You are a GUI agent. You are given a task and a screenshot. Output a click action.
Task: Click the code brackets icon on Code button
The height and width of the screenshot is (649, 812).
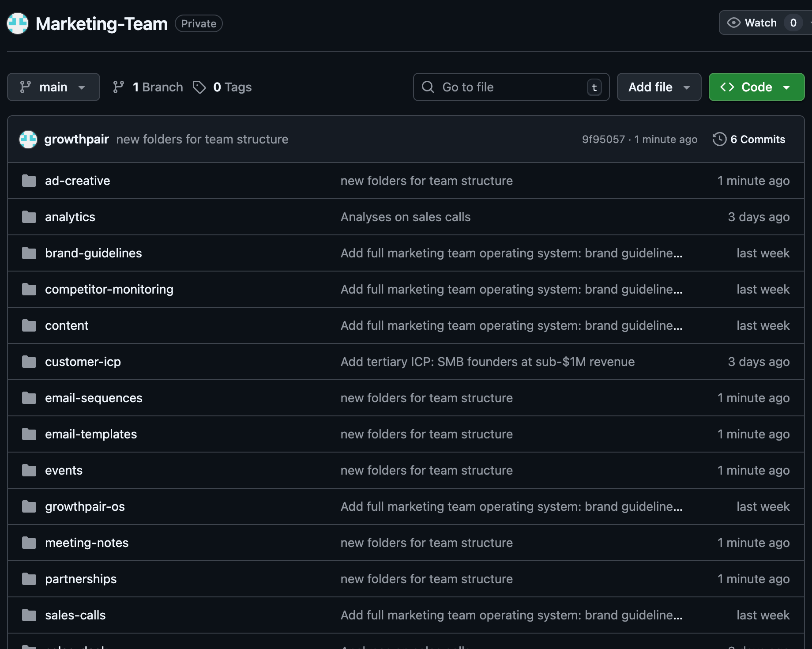tap(727, 87)
